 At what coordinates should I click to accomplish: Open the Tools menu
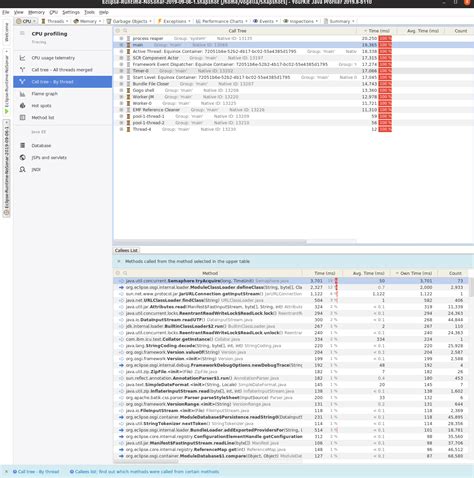89,12
